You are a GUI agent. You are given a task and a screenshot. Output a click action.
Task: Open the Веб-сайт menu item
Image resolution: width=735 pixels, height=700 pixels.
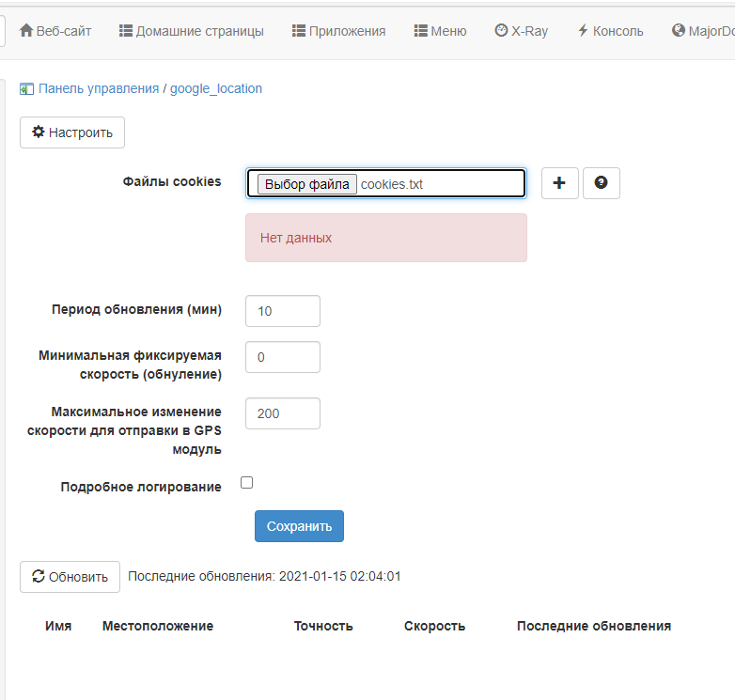pos(55,31)
